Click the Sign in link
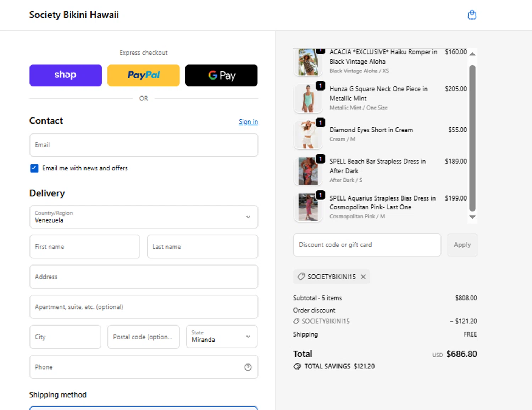This screenshot has height=410, width=532. click(x=248, y=122)
